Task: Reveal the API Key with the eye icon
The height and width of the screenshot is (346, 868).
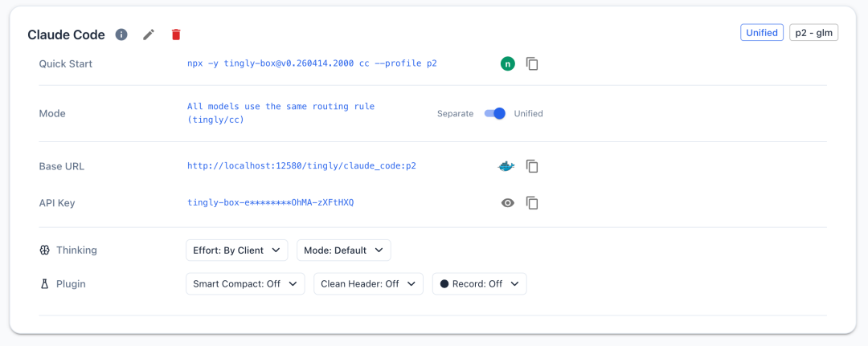Action: point(508,203)
